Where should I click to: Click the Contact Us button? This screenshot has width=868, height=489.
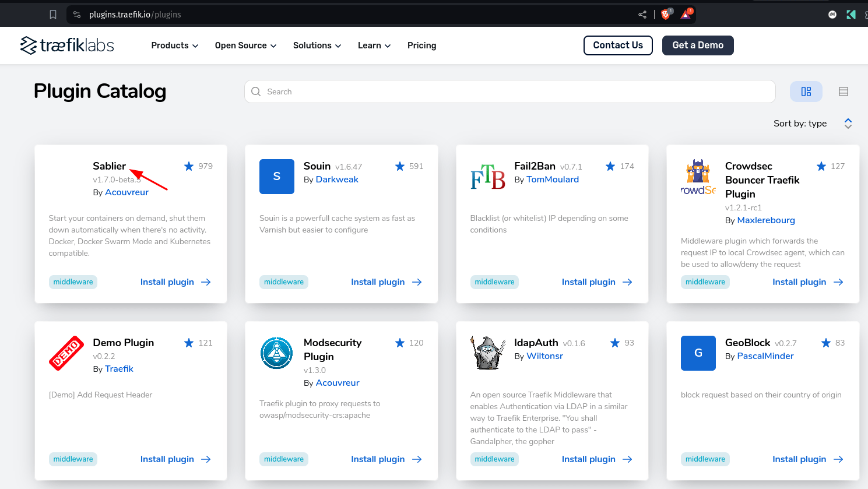pyautogui.click(x=618, y=45)
